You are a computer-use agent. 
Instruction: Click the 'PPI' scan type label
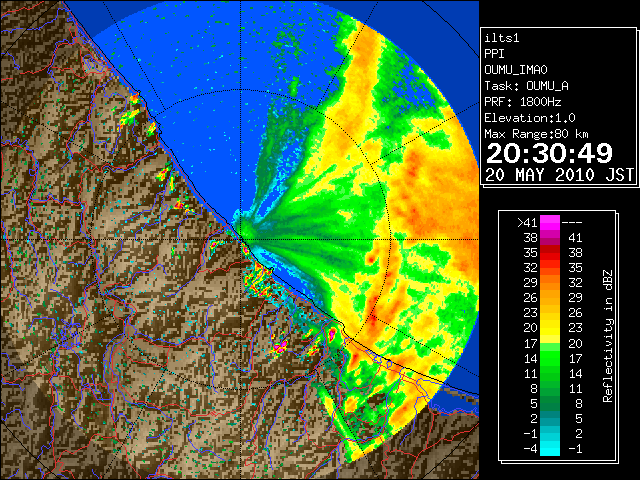point(494,54)
